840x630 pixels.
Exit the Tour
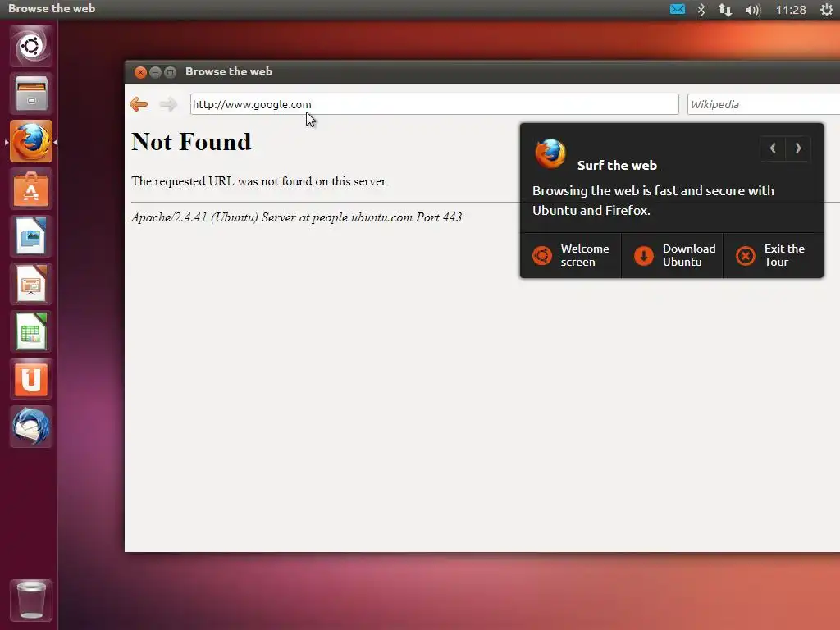tap(774, 256)
